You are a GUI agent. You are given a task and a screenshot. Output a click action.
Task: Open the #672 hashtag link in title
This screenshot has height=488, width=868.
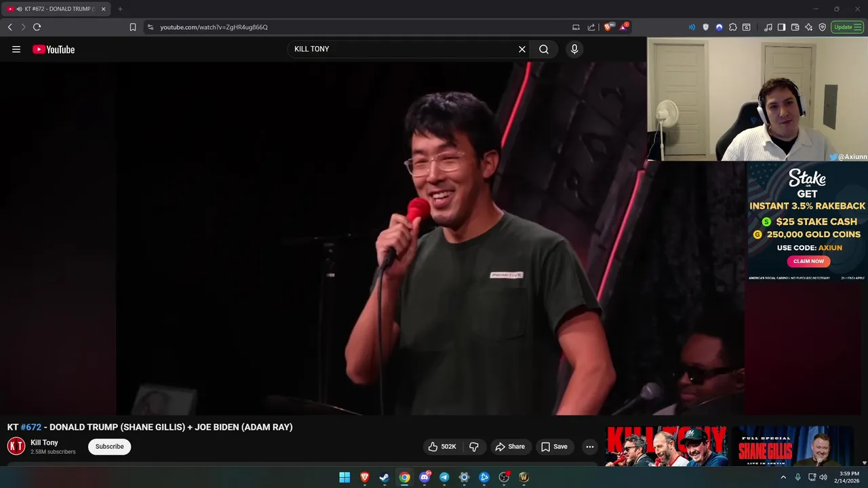[x=31, y=427]
